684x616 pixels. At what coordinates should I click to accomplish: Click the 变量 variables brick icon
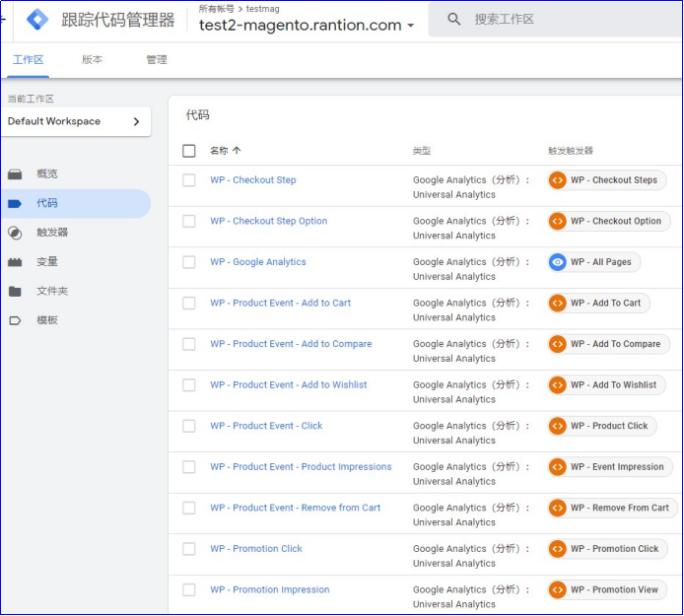tap(15, 262)
